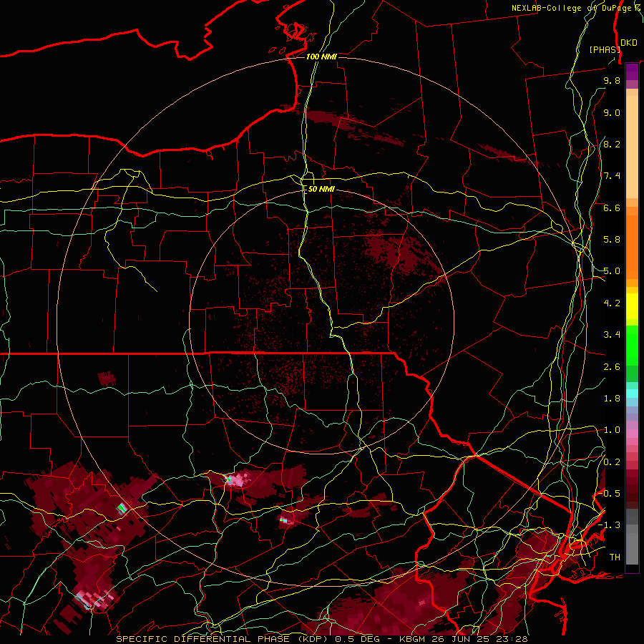This screenshot has height=644, width=644.
Task: Click the 5.0 scale value label
Action: 612,271
